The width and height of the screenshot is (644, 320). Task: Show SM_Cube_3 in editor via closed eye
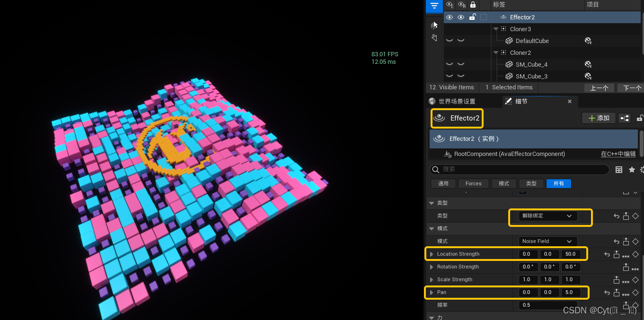450,77
